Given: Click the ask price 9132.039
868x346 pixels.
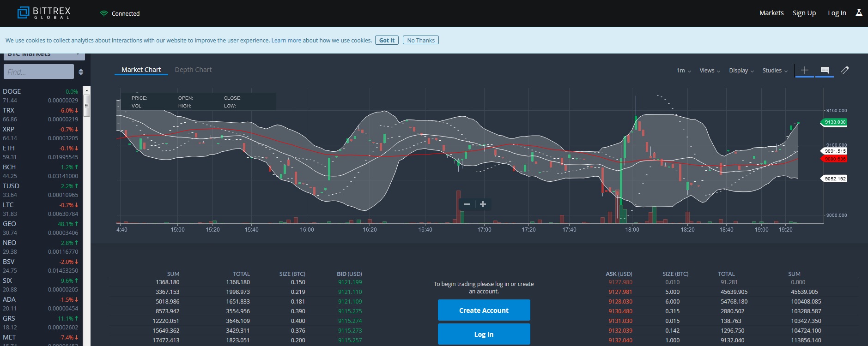Looking at the screenshot, I should tap(620, 331).
